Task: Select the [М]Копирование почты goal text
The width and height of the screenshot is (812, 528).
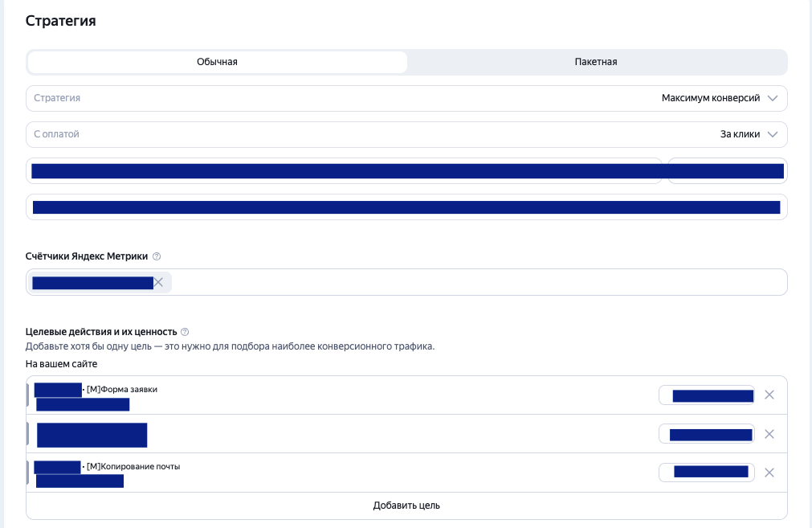Action: coord(133,466)
